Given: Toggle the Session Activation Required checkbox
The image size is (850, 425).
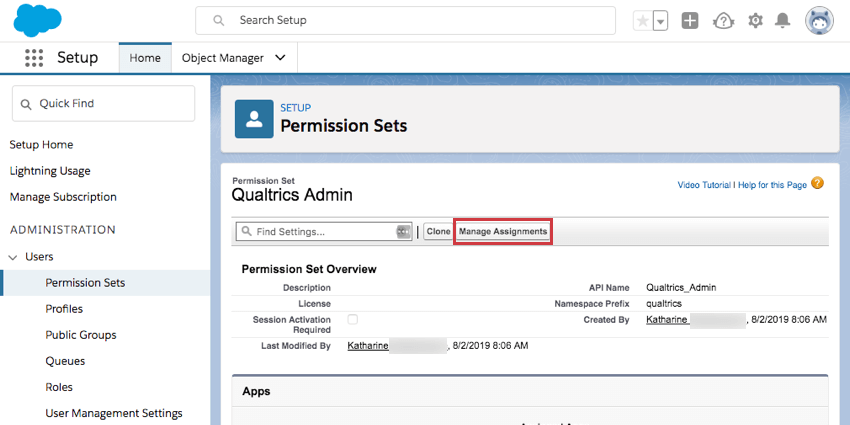Looking at the screenshot, I should pos(352,319).
